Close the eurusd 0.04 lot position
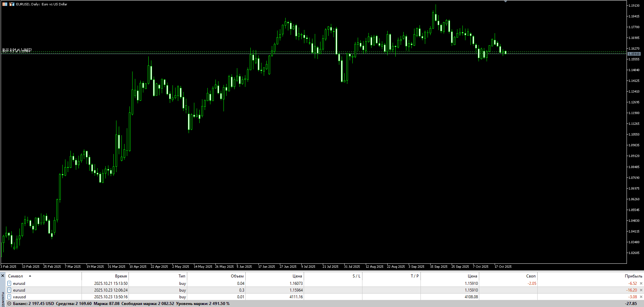This screenshot has height=307, width=644. (641, 284)
